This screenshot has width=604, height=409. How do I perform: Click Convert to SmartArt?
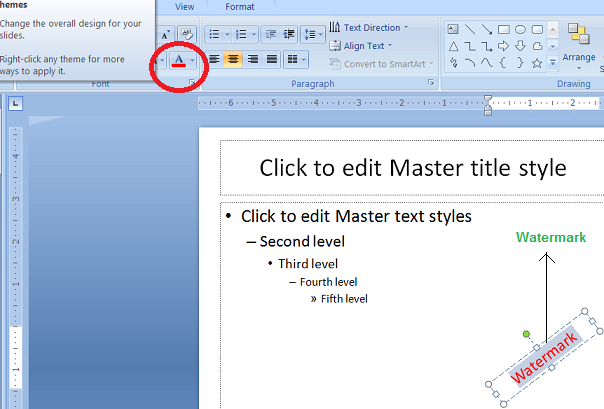tap(381, 64)
